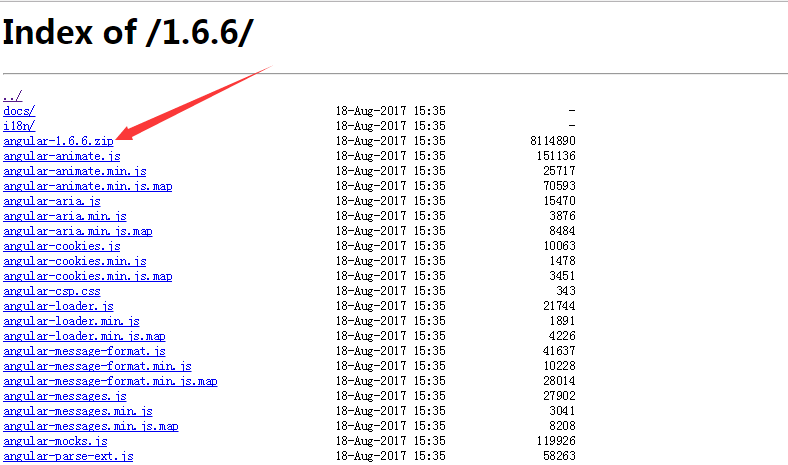Open angular-cookies.min.js link
Screen dimensions: 788x465
[75, 261]
